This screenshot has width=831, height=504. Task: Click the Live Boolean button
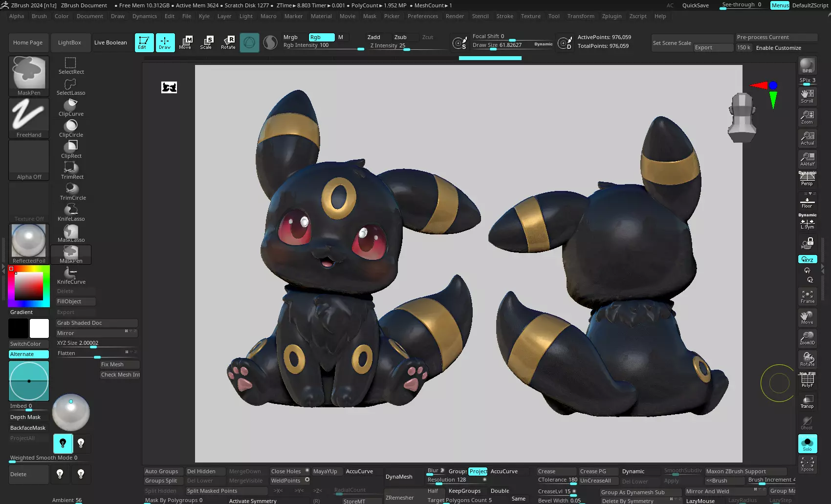(x=110, y=42)
